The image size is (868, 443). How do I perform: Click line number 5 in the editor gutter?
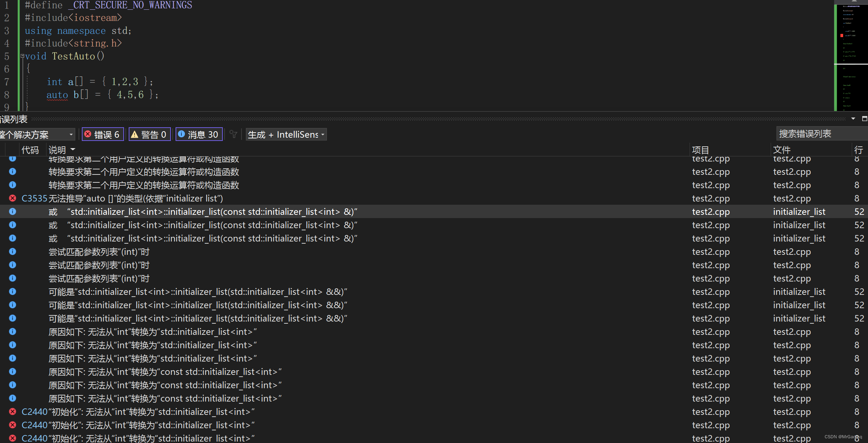point(7,56)
